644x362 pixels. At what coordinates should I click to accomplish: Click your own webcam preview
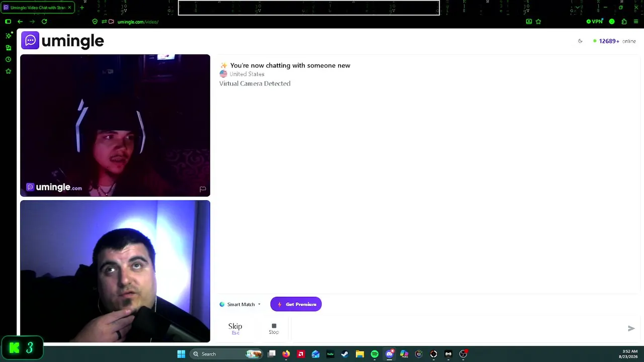tap(115, 271)
